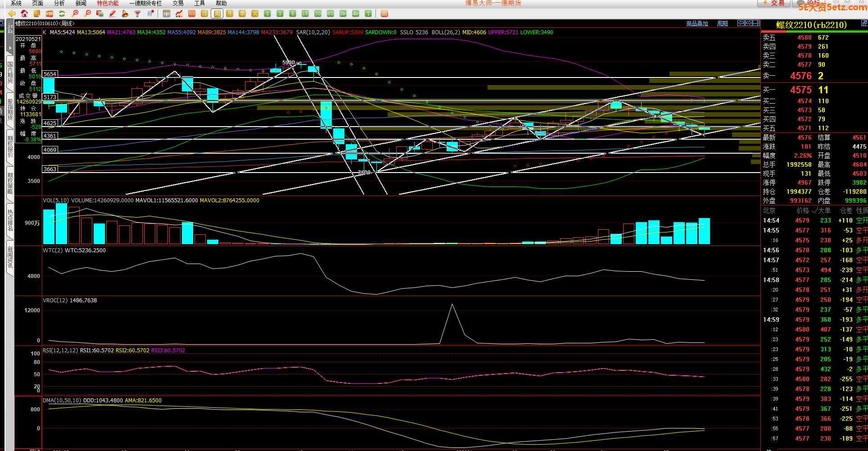Open the 交易 menu in menu bar

point(178,3)
